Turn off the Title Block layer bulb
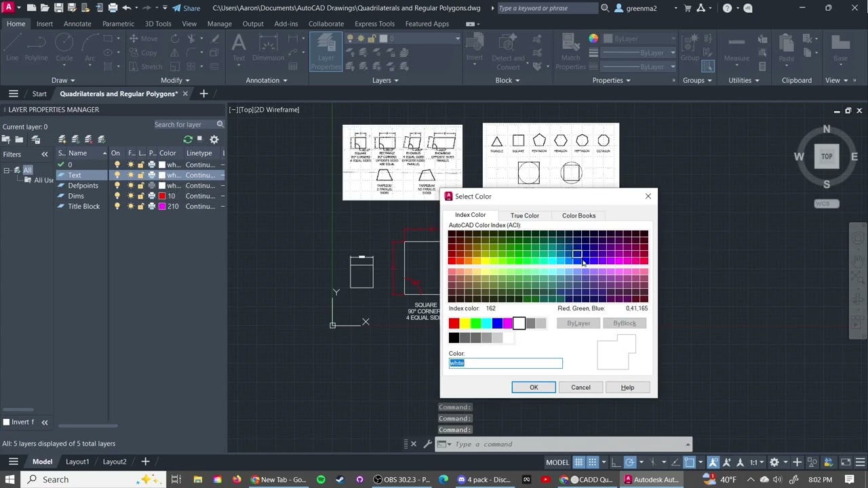 117,206
